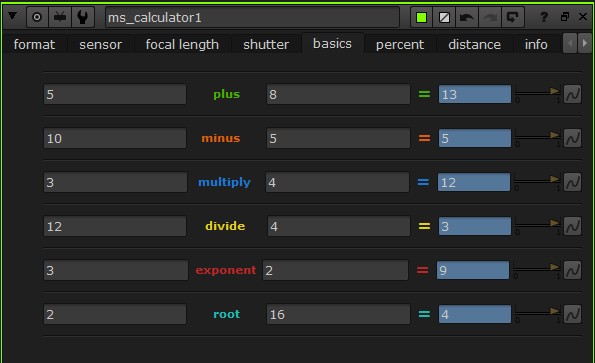Viewport: 595px width, 363px height.
Task: Click the first minus input showing 10
Action: click(115, 138)
